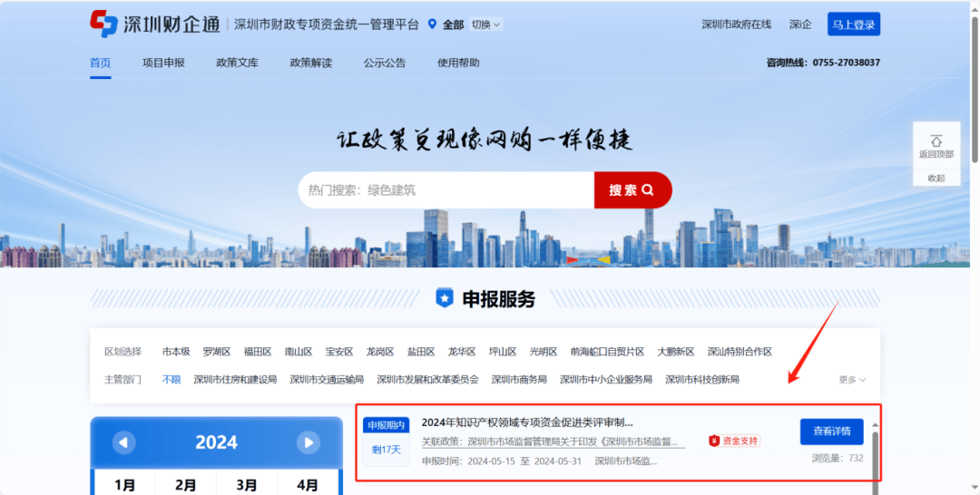The height and width of the screenshot is (495, 980).
Task: Select 龙华区 district filter
Action: 462,352
